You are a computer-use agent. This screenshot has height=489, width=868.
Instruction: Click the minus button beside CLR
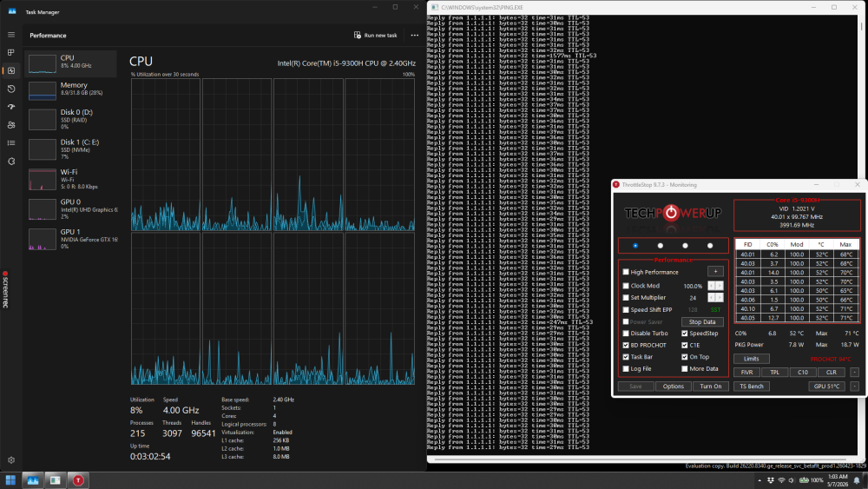[854, 372]
